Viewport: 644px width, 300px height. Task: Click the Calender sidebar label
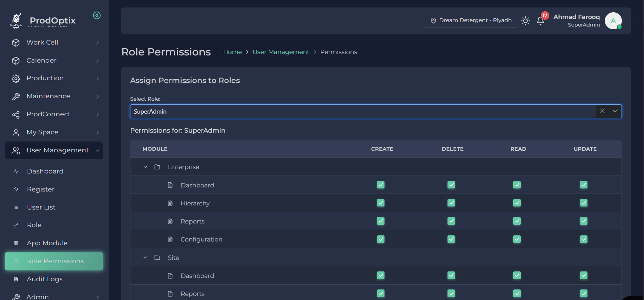[42, 61]
